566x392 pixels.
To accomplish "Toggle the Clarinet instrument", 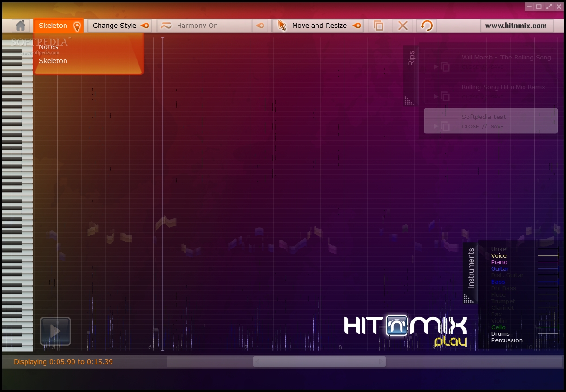I will [502, 308].
